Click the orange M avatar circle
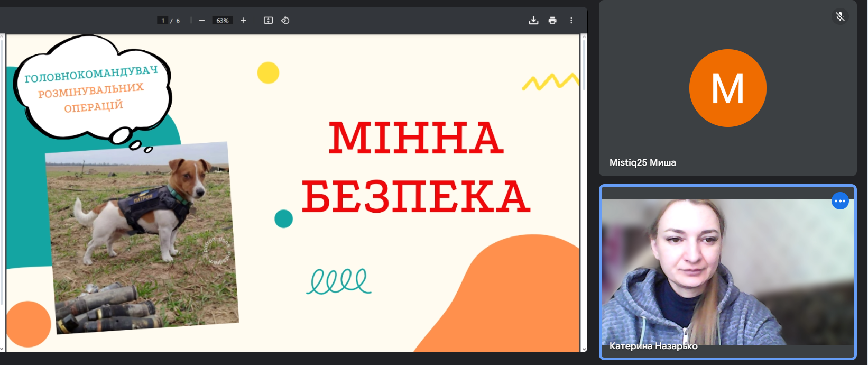 pos(727,88)
